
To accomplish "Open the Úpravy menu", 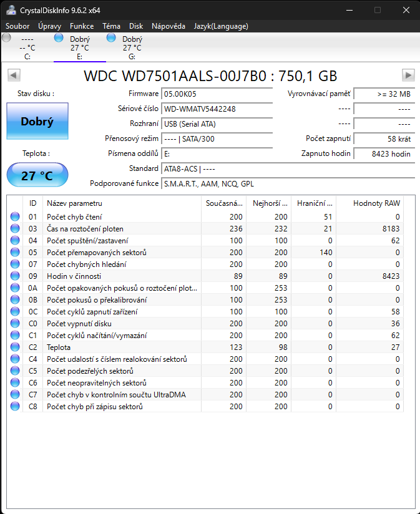I will [49, 26].
